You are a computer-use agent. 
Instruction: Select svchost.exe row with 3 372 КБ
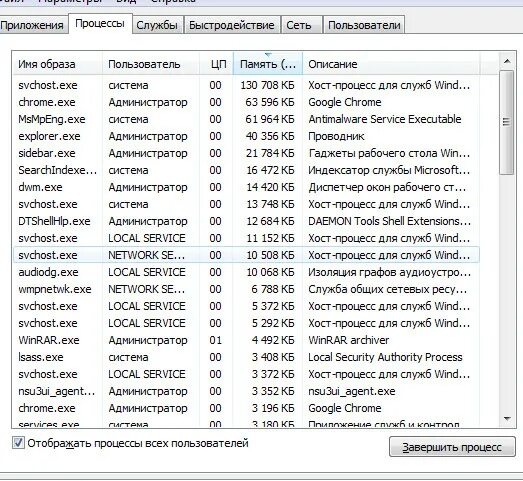[x=246, y=375]
